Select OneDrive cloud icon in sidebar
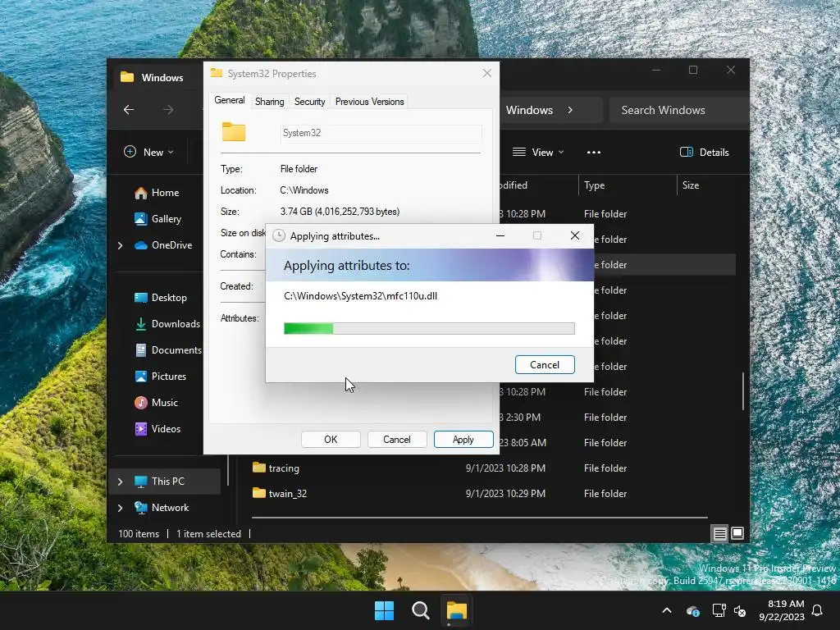Image resolution: width=840 pixels, height=630 pixels. tap(141, 245)
